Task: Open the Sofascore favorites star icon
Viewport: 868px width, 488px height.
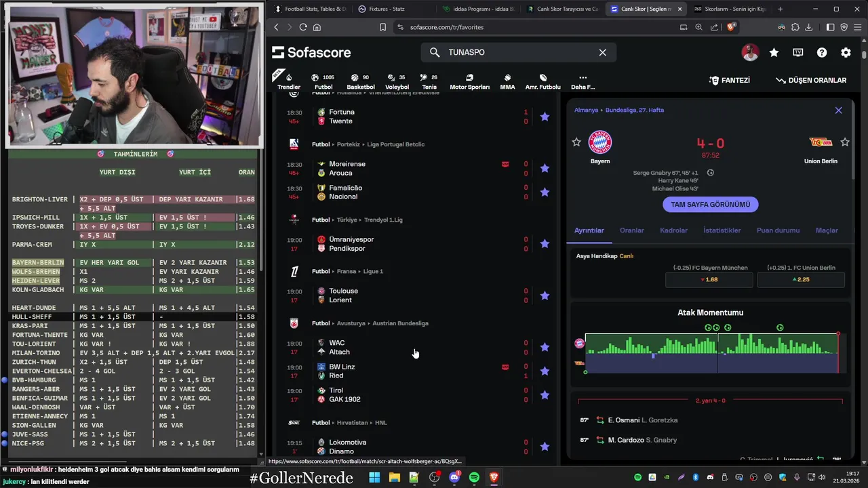Action: pyautogui.click(x=774, y=52)
